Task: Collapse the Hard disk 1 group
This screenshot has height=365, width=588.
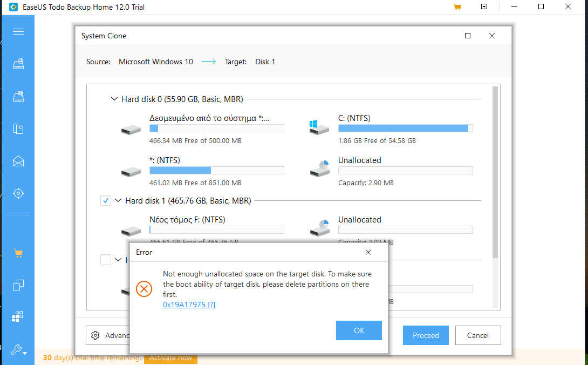Action: pos(118,200)
